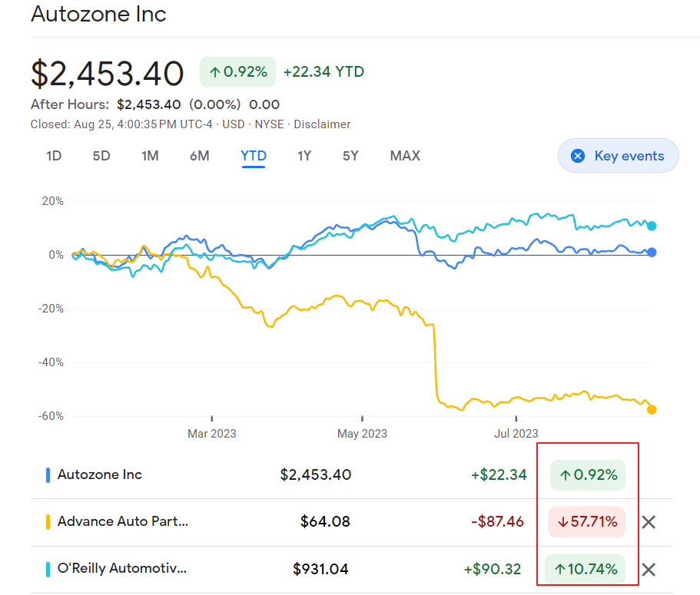Click the teal O'Reilly chart endpoint dot
This screenshot has height=595, width=700.
(652, 226)
